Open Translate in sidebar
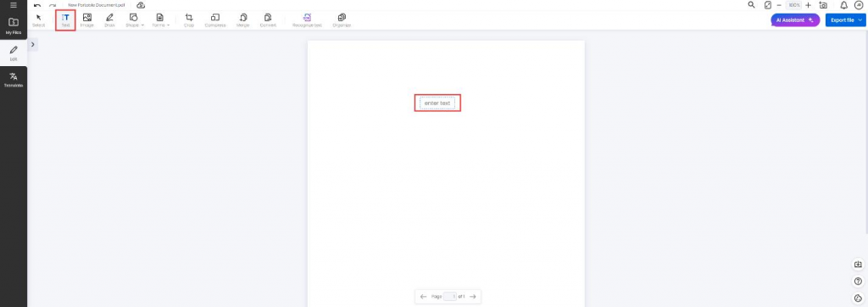 coord(14,80)
